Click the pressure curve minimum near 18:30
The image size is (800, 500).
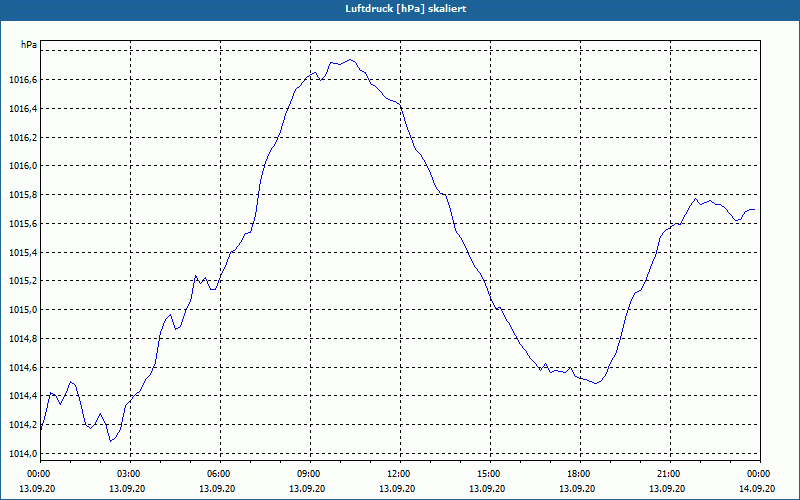pos(595,383)
